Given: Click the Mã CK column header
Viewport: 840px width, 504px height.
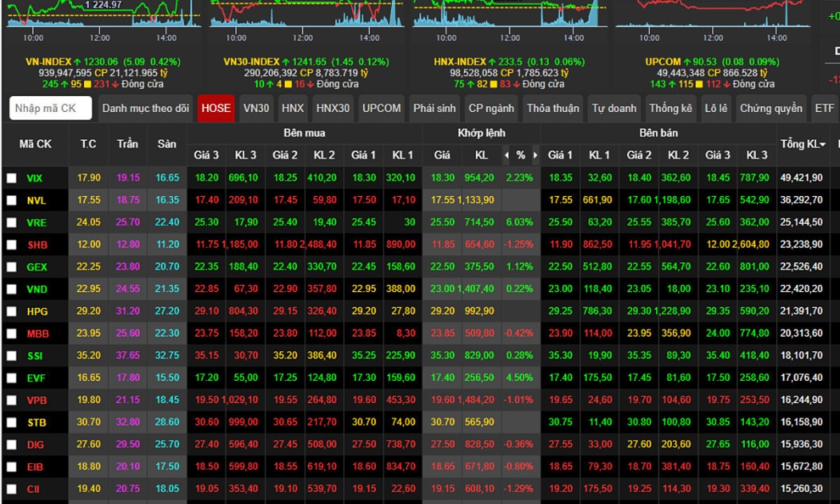Looking at the screenshot, I should pos(35,144).
